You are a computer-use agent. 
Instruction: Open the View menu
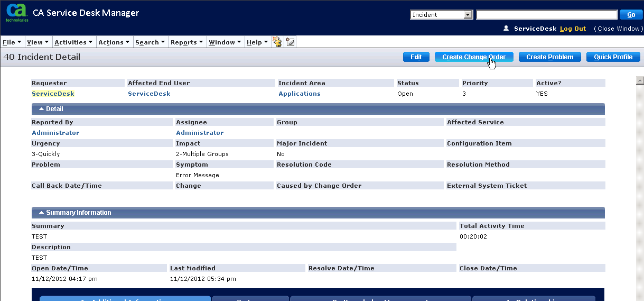pos(38,42)
